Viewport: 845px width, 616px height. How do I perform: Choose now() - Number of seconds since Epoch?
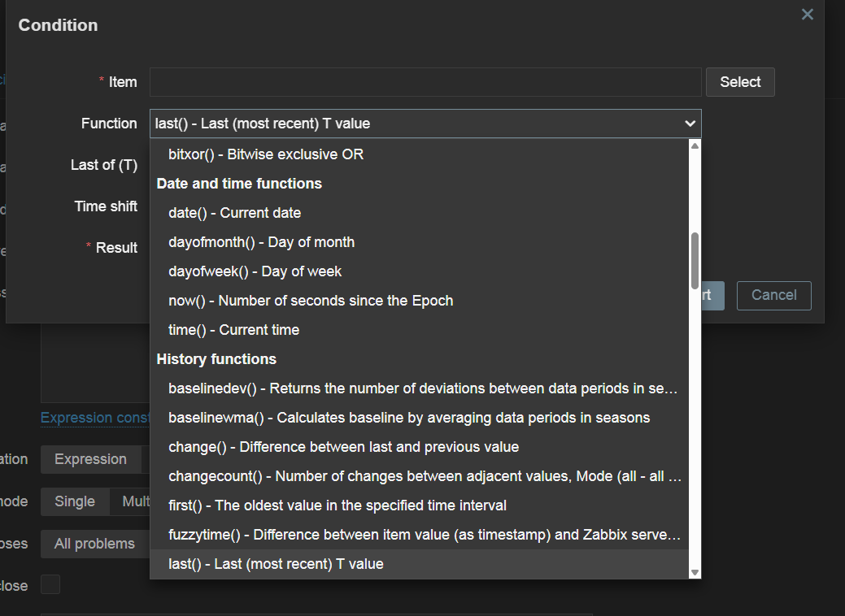[420, 301]
